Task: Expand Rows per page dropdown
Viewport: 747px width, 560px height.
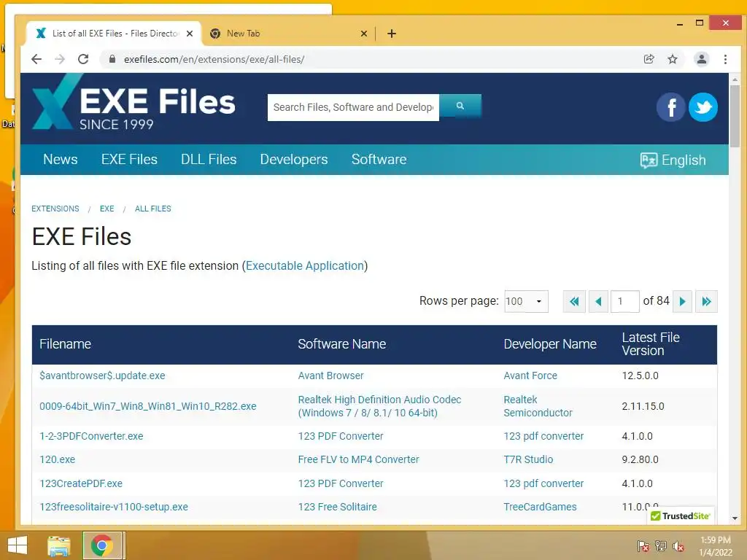Action: pyautogui.click(x=526, y=301)
